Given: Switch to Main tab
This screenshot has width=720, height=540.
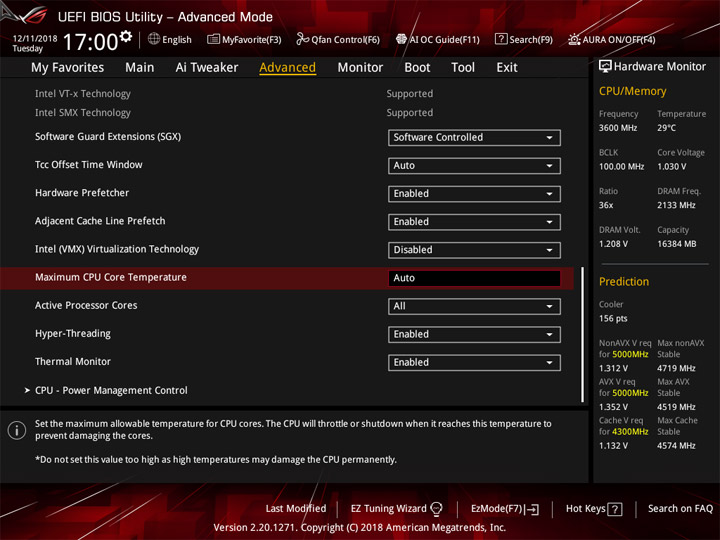Looking at the screenshot, I should click(x=140, y=68).
